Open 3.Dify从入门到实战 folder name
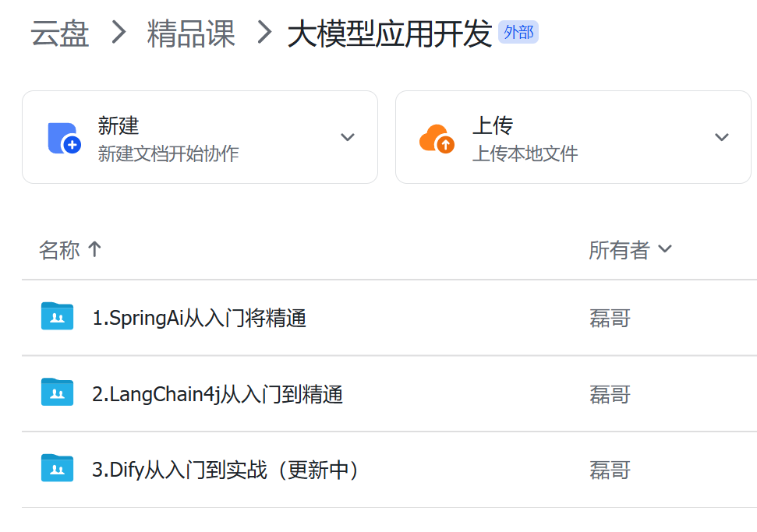The height and width of the screenshot is (532, 757). pyautogui.click(x=225, y=470)
